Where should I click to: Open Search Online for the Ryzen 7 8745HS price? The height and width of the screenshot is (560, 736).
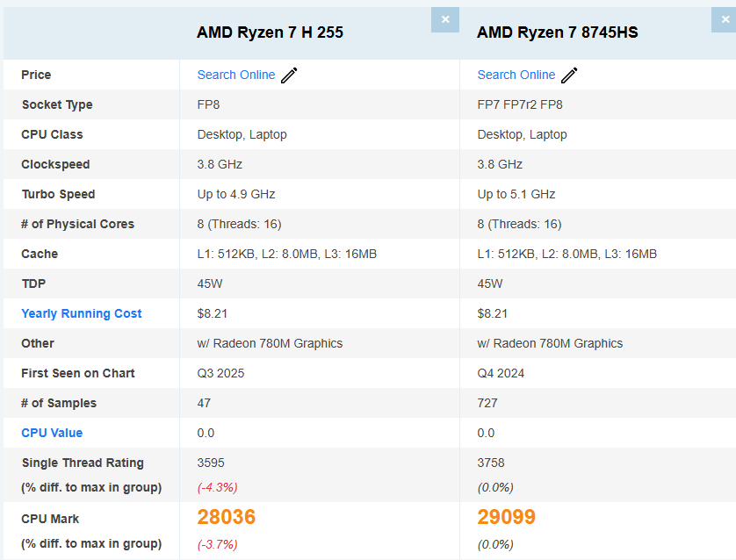(x=516, y=75)
